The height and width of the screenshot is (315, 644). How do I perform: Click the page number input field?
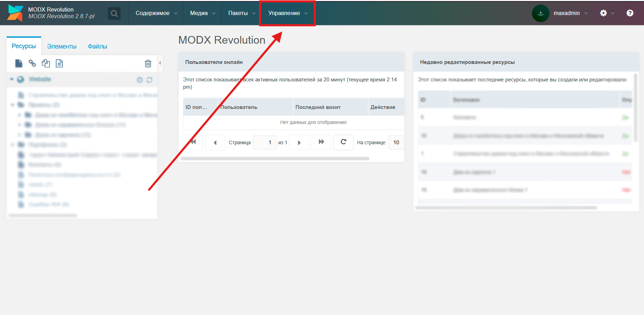pyautogui.click(x=264, y=142)
